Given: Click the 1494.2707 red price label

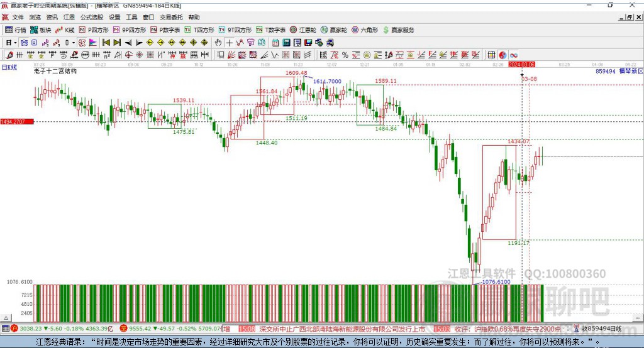Looking at the screenshot, I should (17, 121).
